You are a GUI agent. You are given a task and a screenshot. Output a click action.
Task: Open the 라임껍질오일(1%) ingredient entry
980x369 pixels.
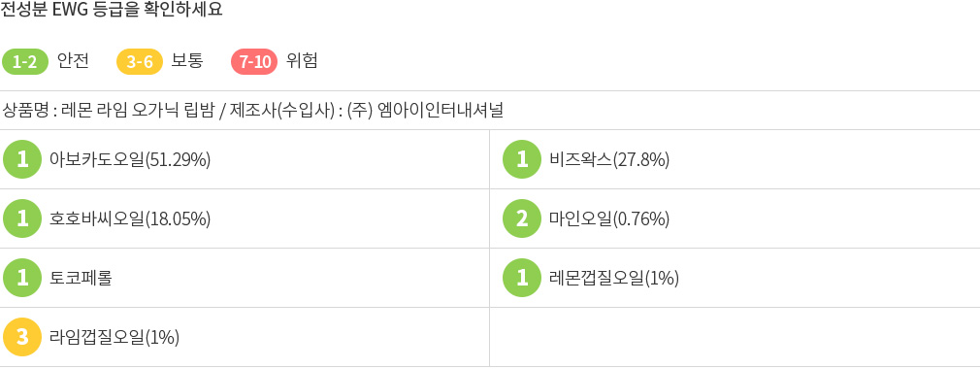114,337
